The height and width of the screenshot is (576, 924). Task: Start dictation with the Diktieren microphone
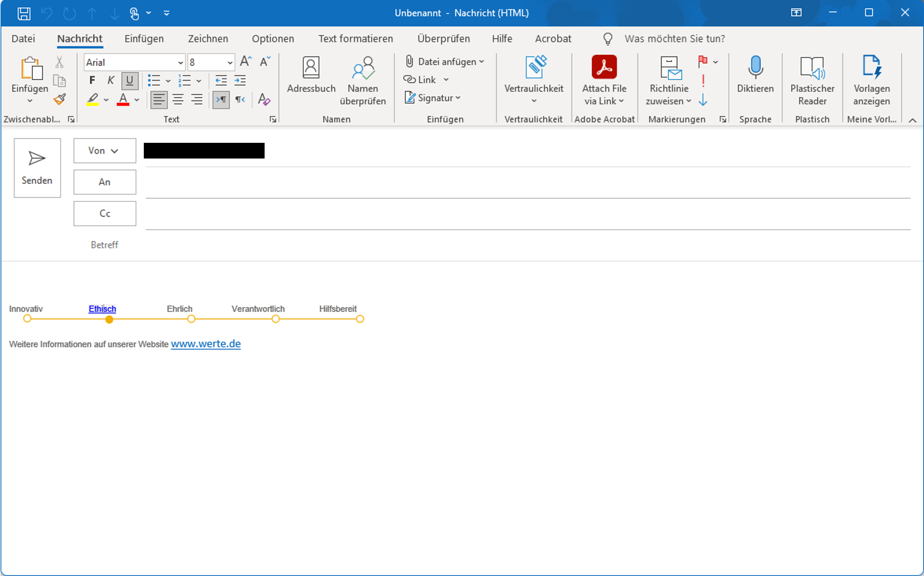pos(755,75)
